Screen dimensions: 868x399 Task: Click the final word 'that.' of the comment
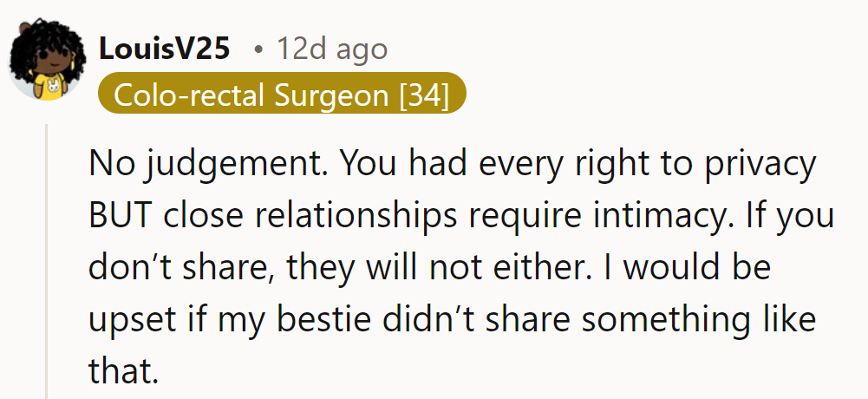124,370
